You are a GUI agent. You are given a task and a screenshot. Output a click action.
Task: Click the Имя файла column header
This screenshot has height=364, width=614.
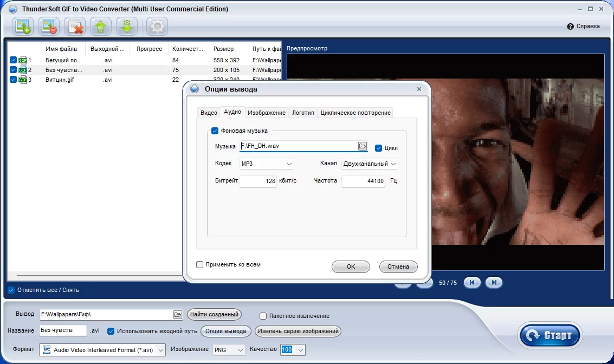pyautogui.click(x=63, y=49)
